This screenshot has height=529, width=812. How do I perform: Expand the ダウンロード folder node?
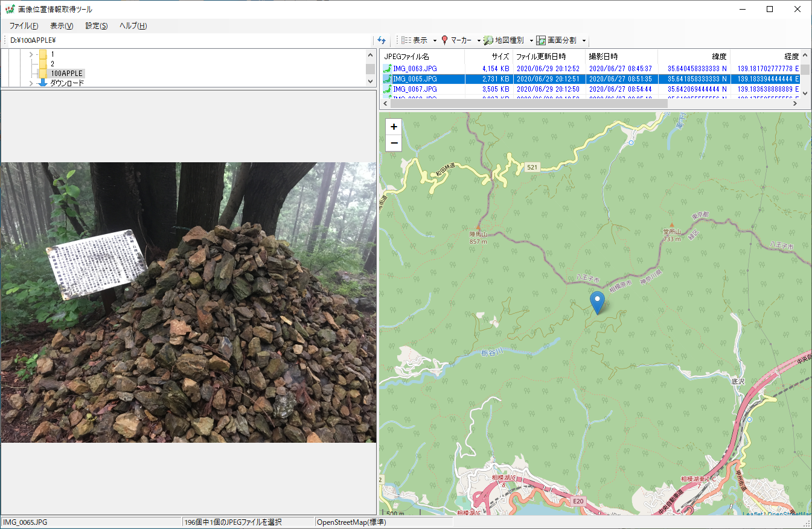(31, 83)
